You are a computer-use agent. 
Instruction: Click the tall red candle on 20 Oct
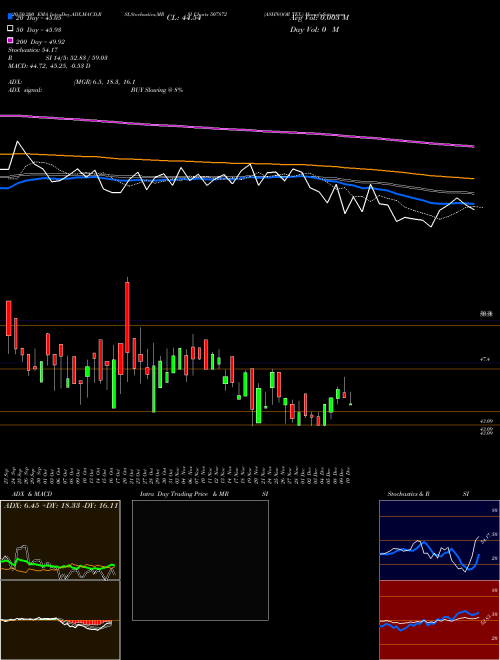128,317
